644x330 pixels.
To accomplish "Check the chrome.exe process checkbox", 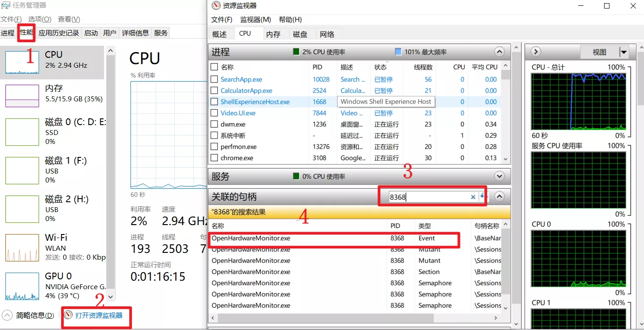I will (214, 158).
